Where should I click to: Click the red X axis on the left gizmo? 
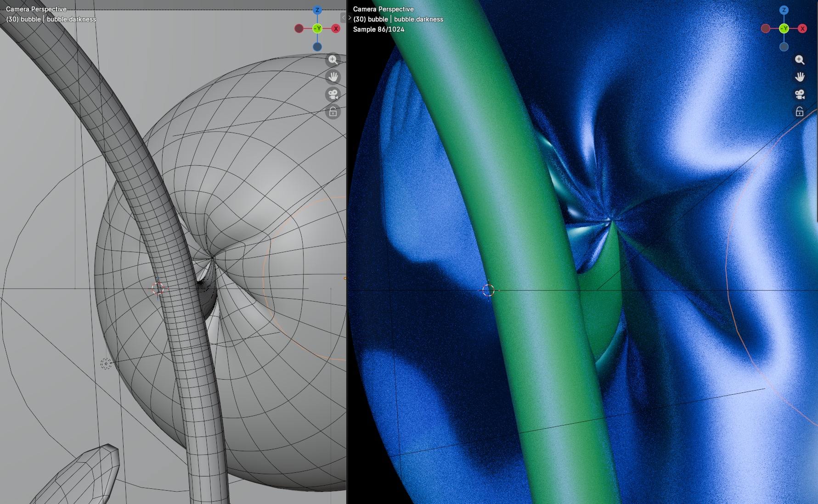click(x=336, y=28)
